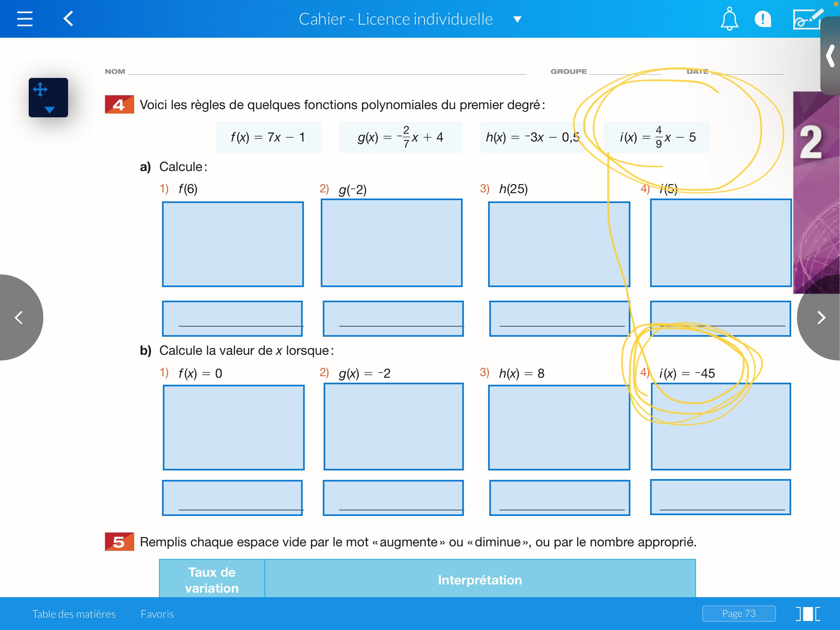This screenshot has height=630, width=840.
Task: Select the g(-2) work area box
Action: tap(391, 243)
